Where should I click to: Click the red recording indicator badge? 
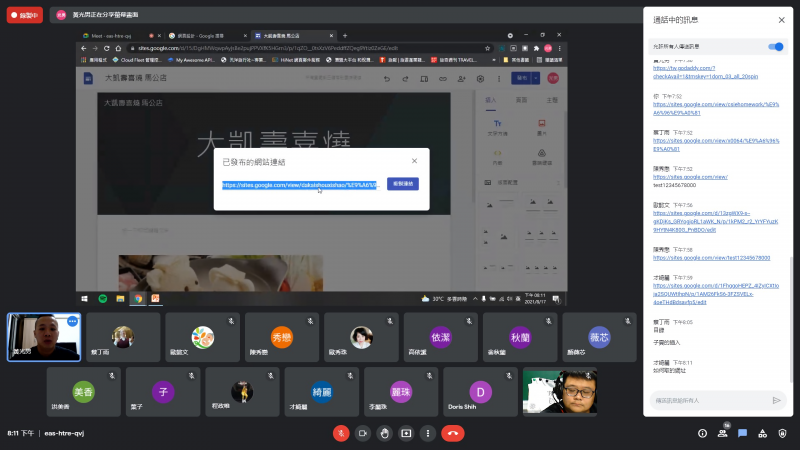pos(24,16)
